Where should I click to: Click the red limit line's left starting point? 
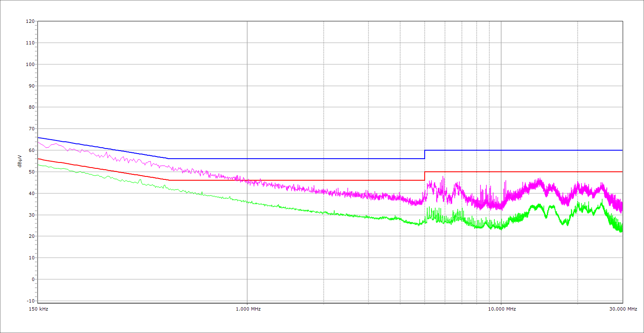[x=38, y=159]
